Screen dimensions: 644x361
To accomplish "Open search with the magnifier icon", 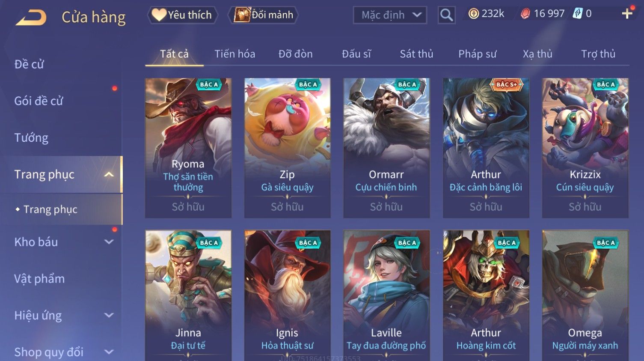I will click(446, 15).
